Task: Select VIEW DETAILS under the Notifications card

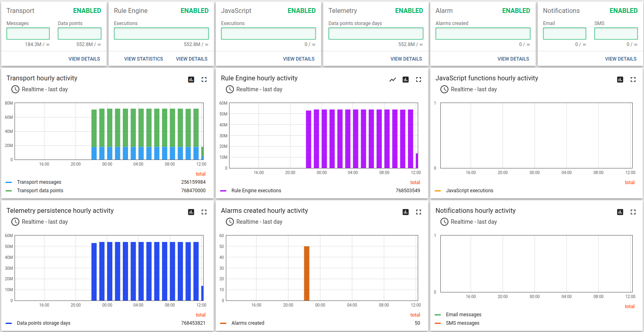Action: coord(621,59)
